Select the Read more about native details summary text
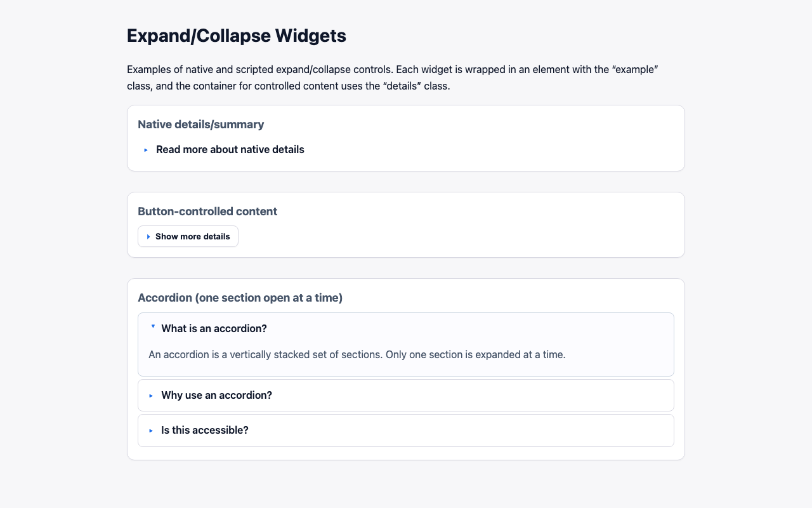Screen dimensions: 812x508 coord(230,149)
